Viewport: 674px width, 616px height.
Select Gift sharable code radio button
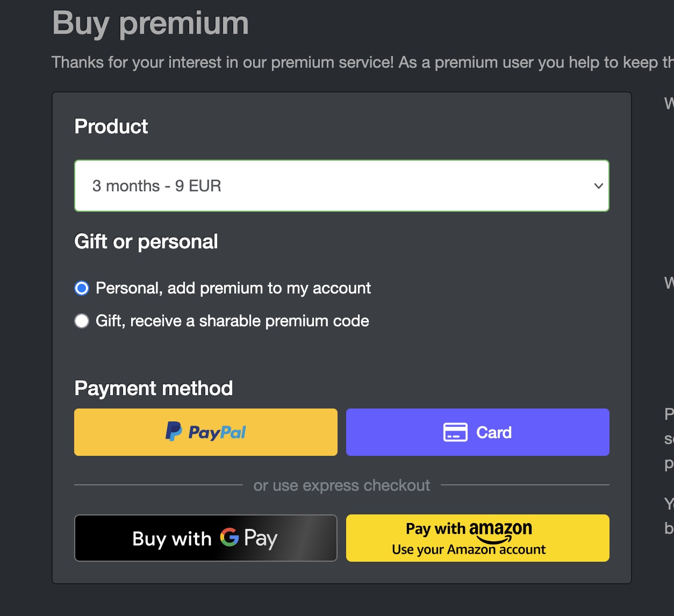pos(82,321)
